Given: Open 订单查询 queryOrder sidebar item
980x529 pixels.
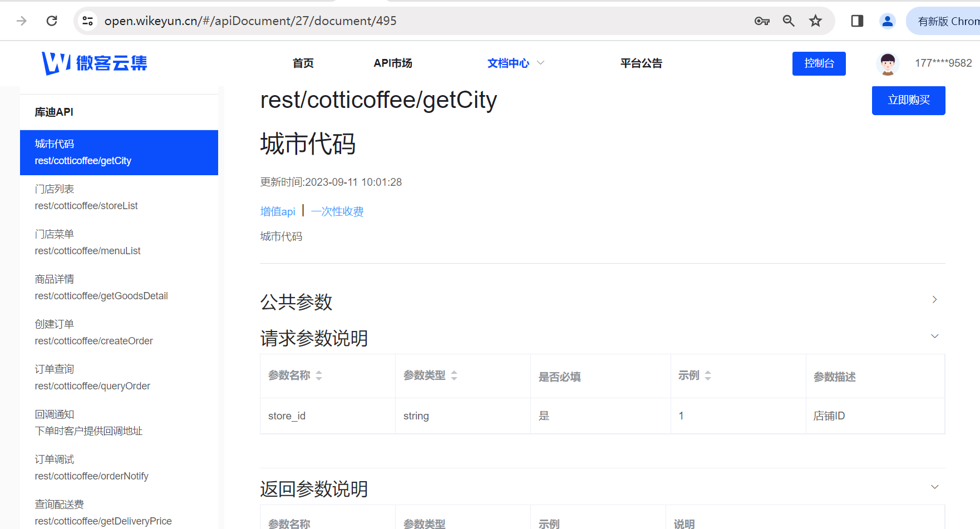Looking at the screenshot, I should pyautogui.click(x=119, y=378).
